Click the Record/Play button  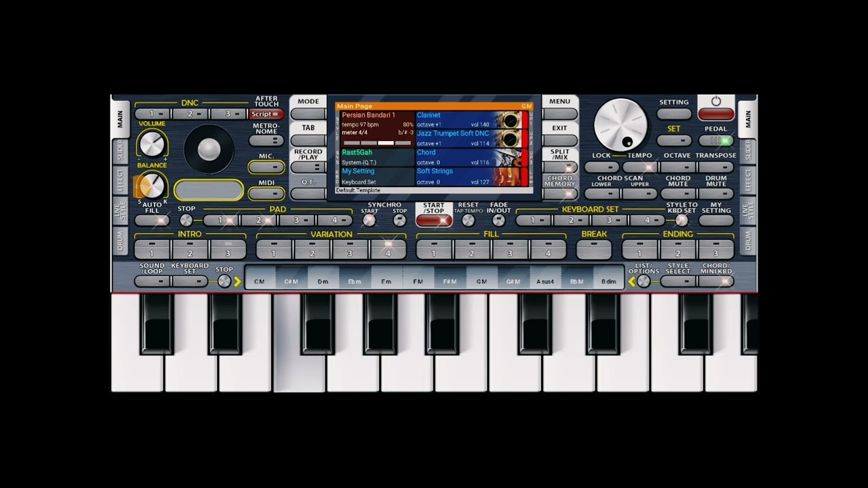[308, 167]
